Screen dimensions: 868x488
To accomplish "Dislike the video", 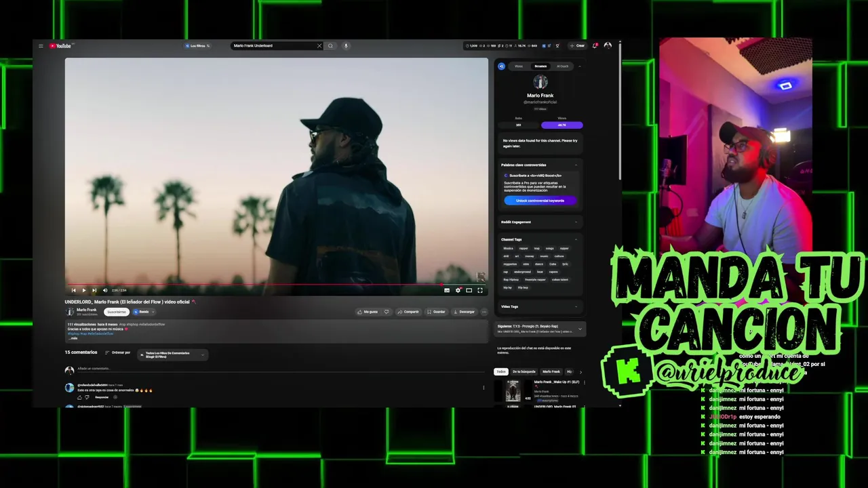I will (x=387, y=312).
